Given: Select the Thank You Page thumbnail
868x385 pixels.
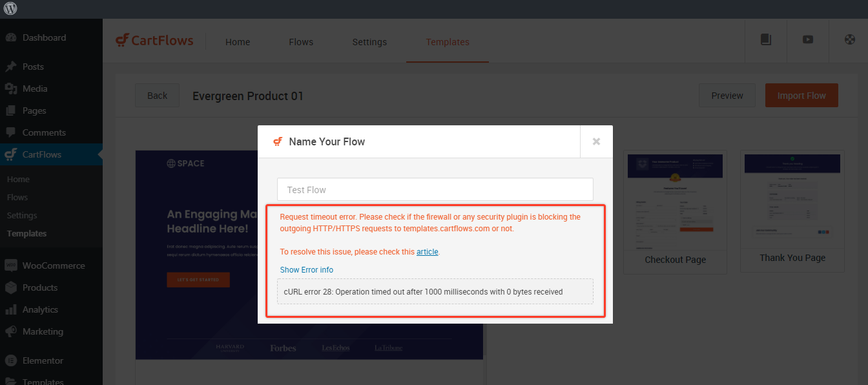Looking at the screenshot, I should point(792,200).
